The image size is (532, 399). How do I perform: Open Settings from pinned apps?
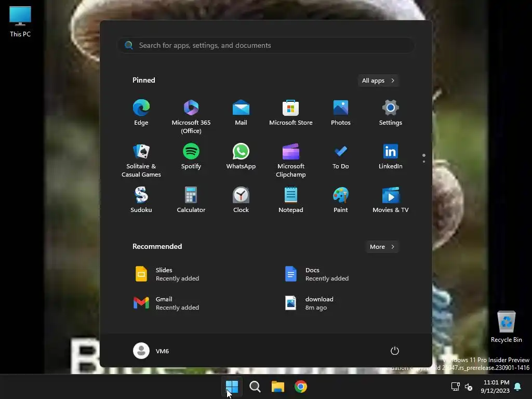tap(391, 113)
